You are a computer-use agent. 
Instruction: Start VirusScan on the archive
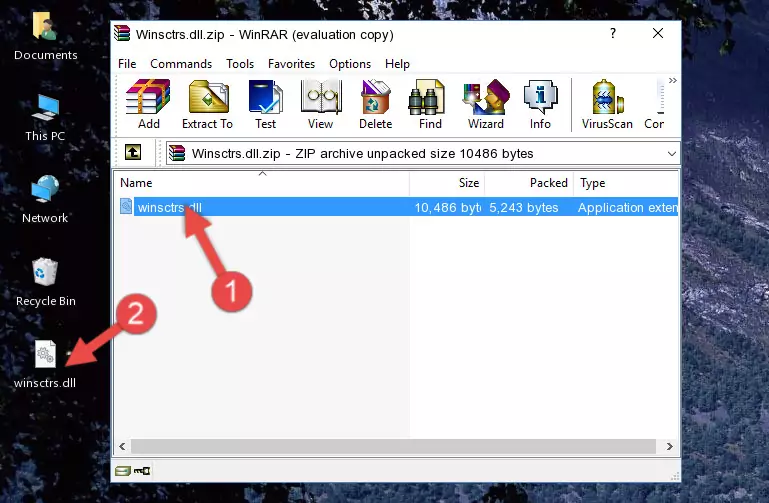click(607, 104)
